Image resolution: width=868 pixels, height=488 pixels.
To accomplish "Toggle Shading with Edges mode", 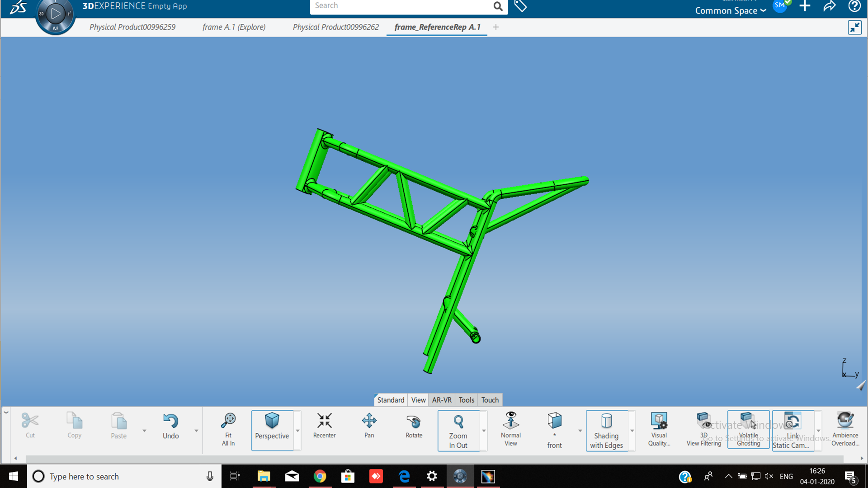I will (606, 431).
